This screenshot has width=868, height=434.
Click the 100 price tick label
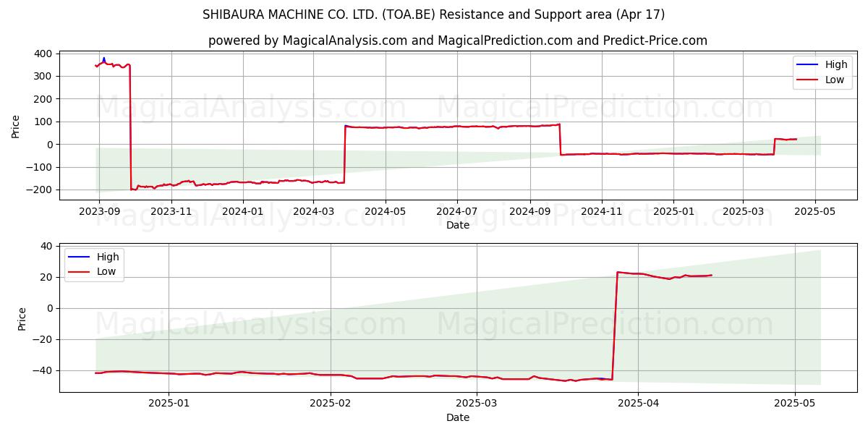[43, 122]
